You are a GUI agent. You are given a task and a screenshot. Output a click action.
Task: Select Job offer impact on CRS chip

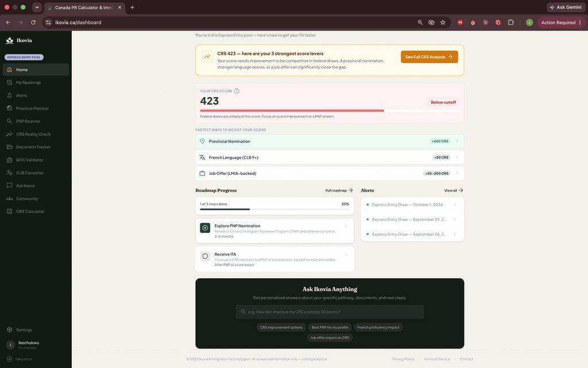pos(330,338)
